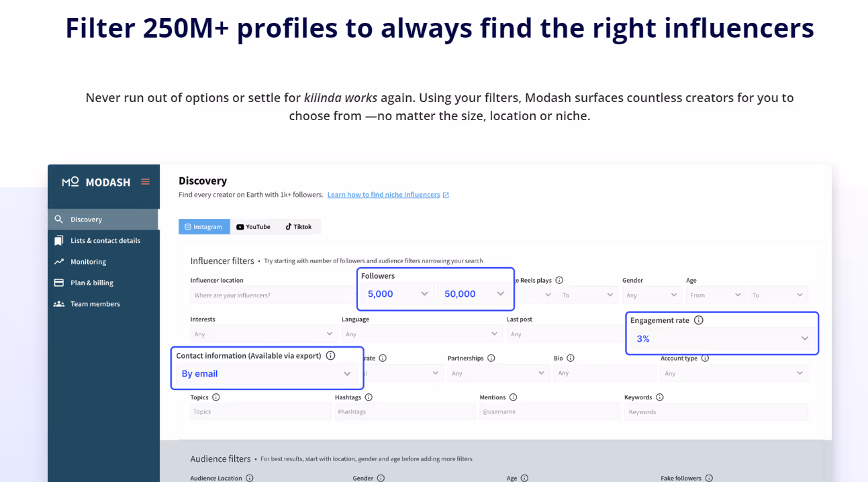
Task: Click the external link icon after Learn how
Action: click(446, 195)
